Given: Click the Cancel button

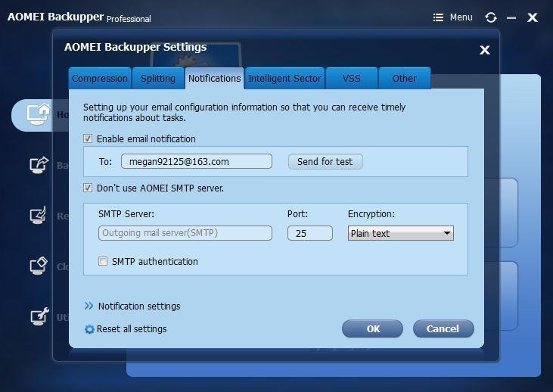Looking at the screenshot, I should point(443,328).
